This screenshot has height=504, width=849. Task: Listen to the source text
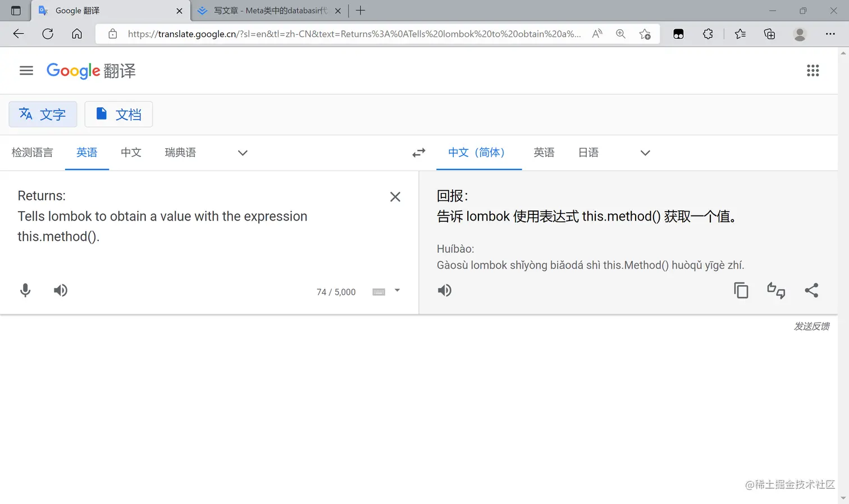pos(61,290)
